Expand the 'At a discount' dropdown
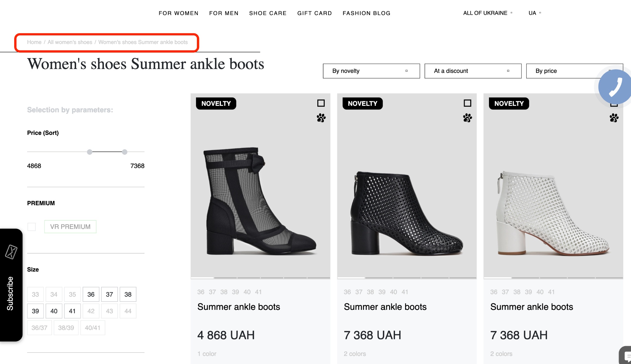Screen dimensions: 631x364 473,71
